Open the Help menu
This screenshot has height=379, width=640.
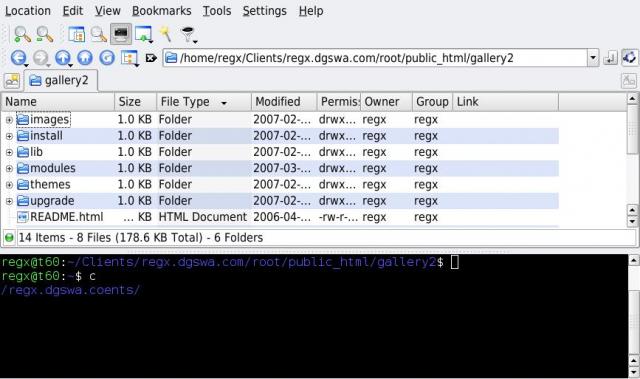311,11
